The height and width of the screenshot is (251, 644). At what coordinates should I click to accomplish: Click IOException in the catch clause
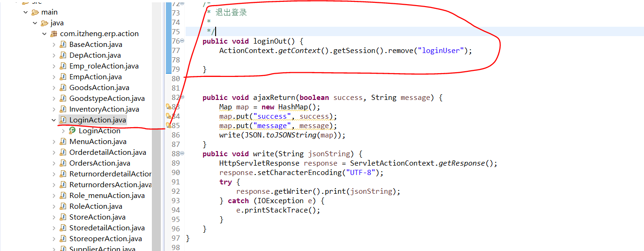[x=278, y=201]
